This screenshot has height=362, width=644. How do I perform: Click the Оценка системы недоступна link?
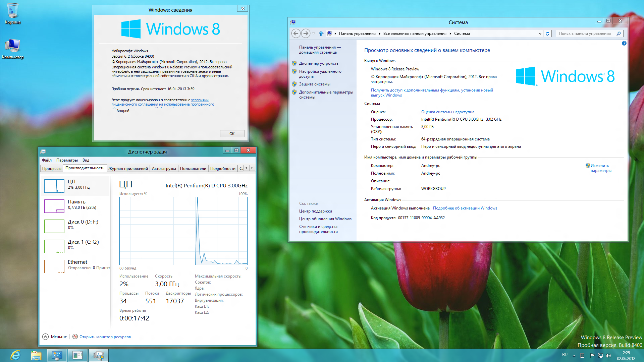point(447,112)
